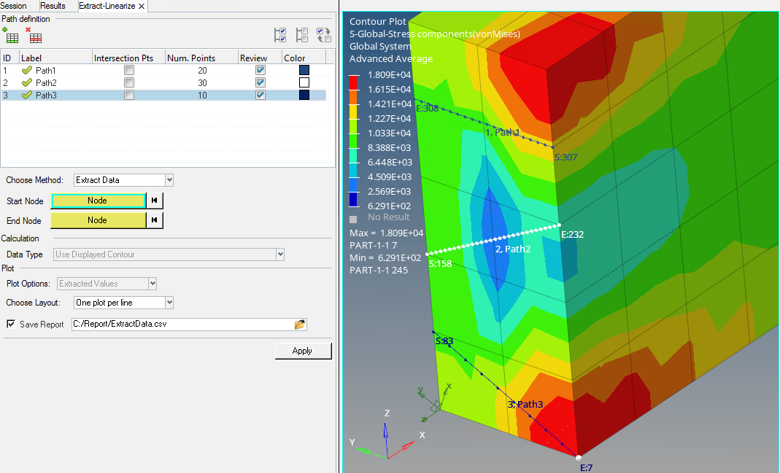Open the Choose Method dropdown
Image resolution: width=780 pixels, height=473 pixels.
coord(169,180)
